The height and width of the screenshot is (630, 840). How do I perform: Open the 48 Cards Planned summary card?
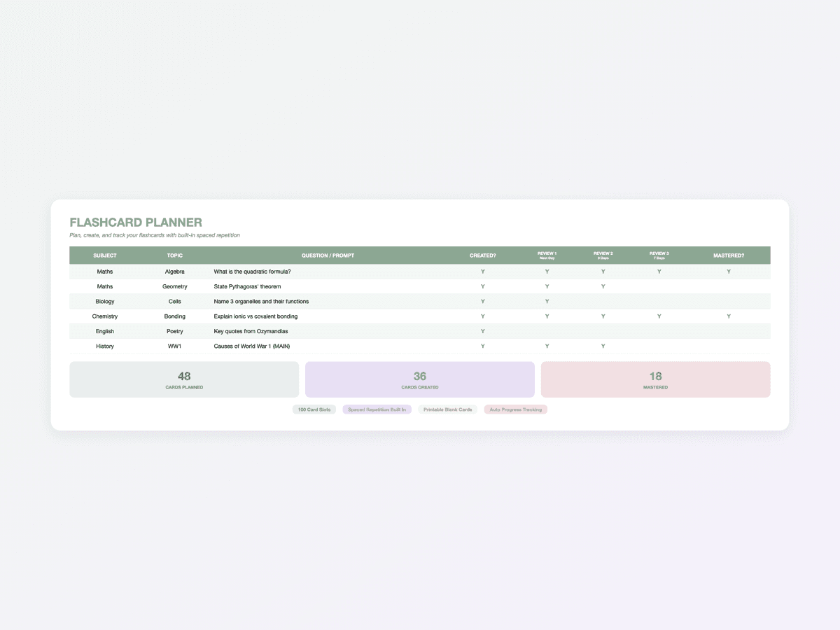coord(184,379)
